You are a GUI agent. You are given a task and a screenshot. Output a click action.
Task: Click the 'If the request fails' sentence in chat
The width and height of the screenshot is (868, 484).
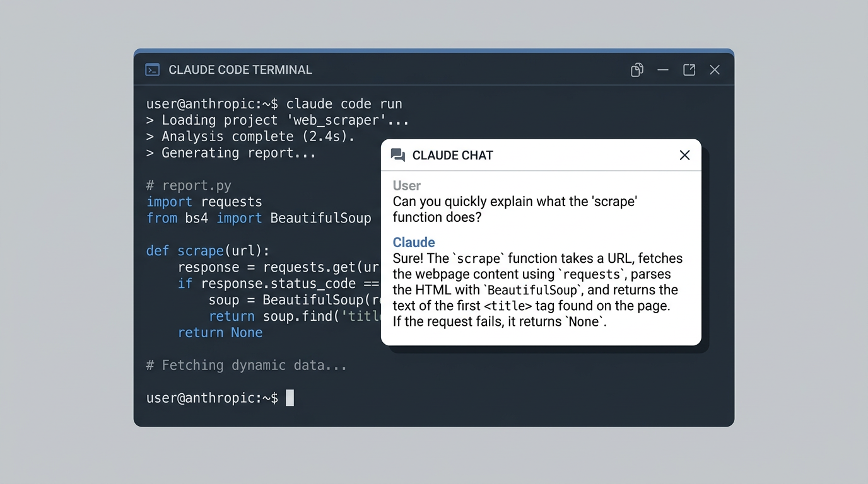(x=500, y=321)
